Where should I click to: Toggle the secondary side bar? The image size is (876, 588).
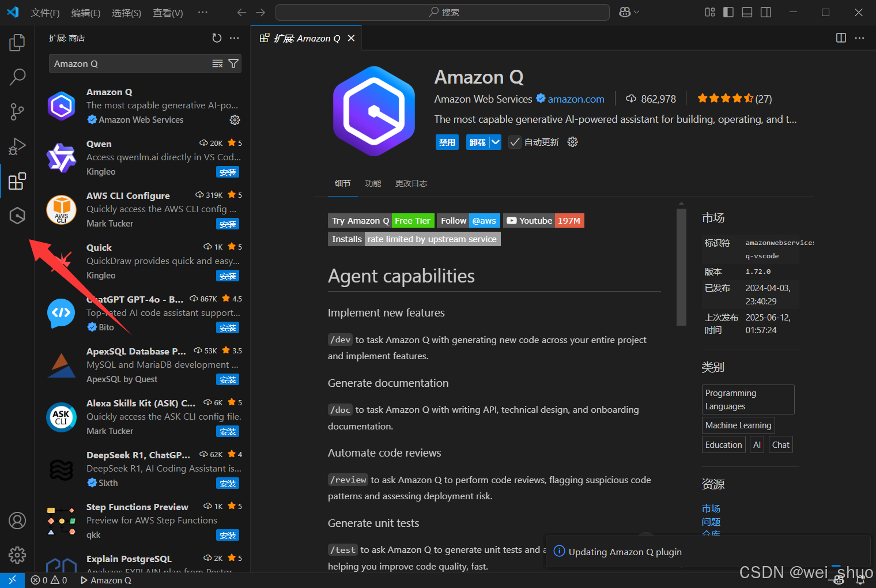point(766,12)
